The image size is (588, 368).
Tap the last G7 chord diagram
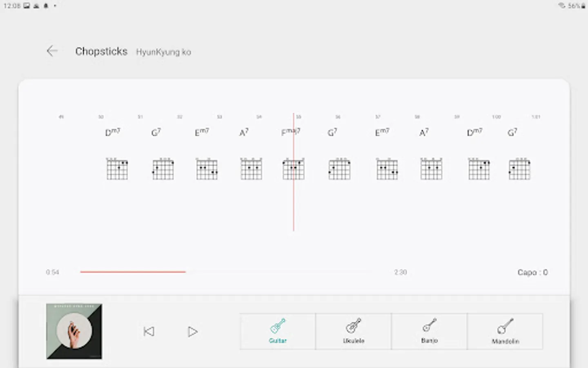[519, 169]
